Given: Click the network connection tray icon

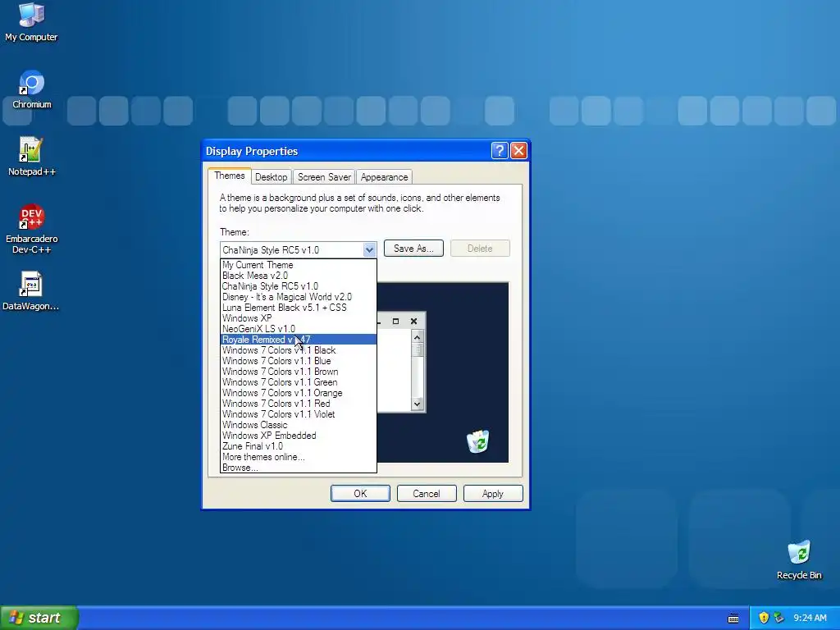Looking at the screenshot, I should (778, 618).
